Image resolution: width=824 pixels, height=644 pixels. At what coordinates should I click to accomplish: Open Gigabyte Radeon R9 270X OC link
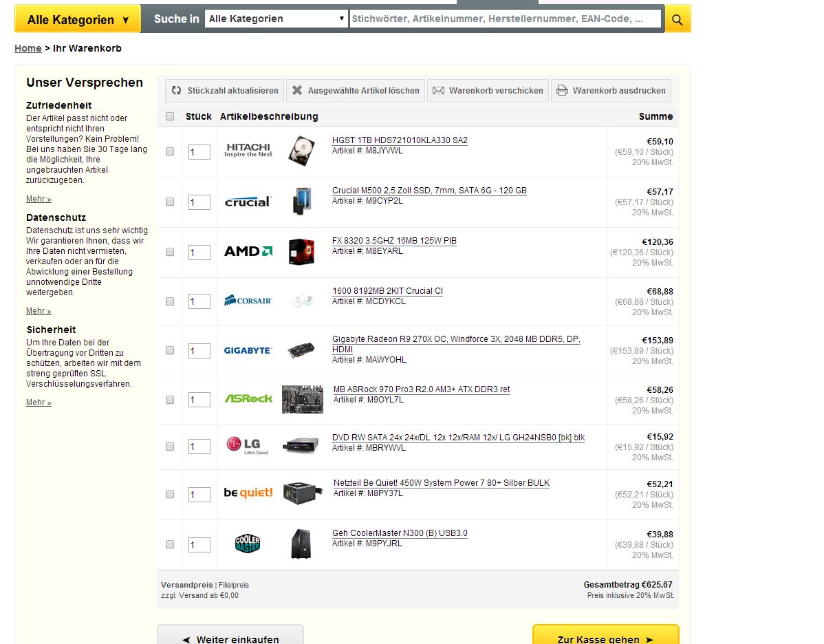456,344
